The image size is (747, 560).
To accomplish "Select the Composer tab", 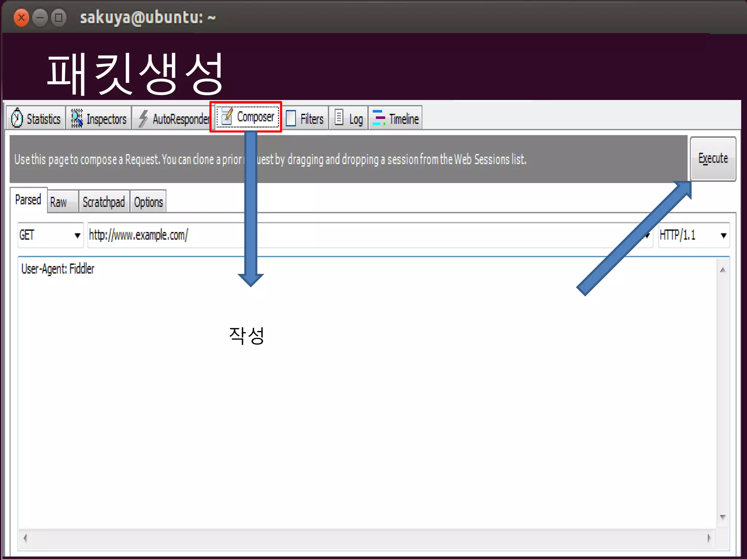I will click(x=248, y=117).
